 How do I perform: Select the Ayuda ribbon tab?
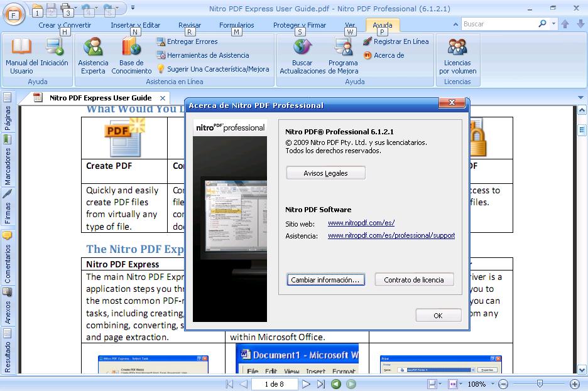pos(383,25)
